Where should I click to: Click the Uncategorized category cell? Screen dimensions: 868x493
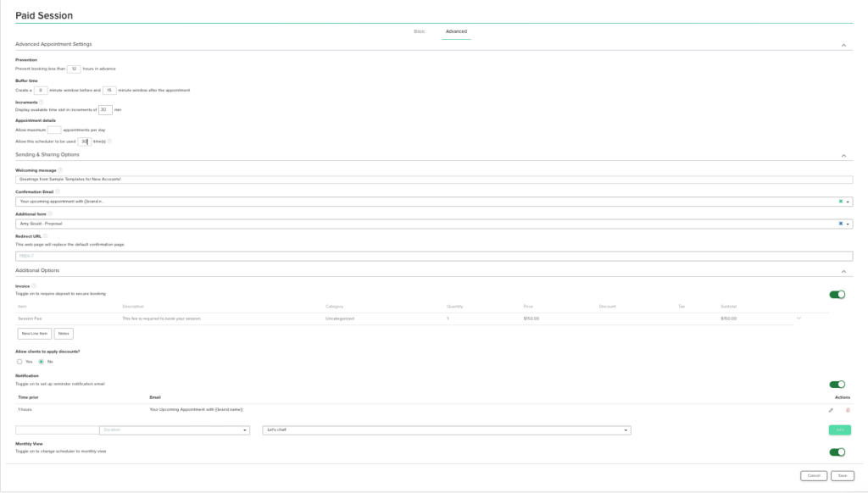click(x=340, y=319)
